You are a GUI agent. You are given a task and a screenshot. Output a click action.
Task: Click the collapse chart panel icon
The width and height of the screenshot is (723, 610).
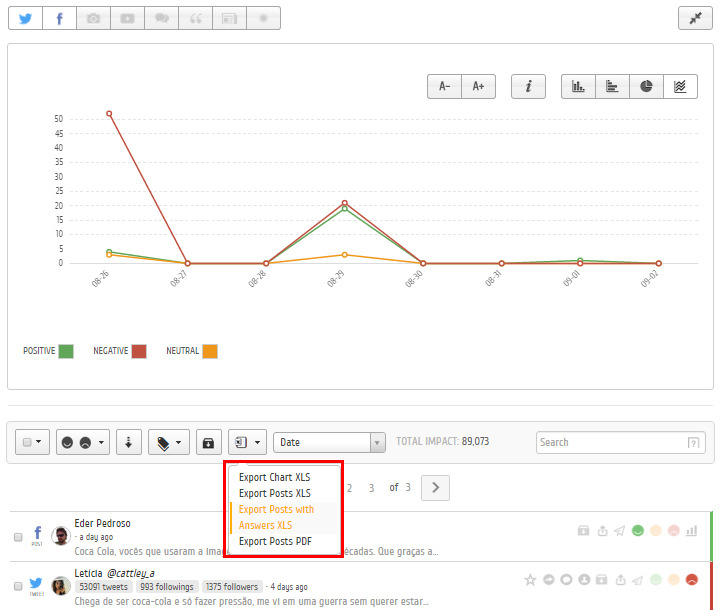(694, 18)
